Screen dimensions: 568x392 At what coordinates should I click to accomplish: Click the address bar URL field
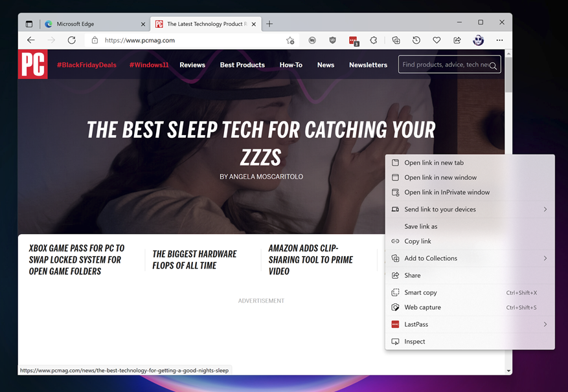pyautogui.click(x=192, y=40)
